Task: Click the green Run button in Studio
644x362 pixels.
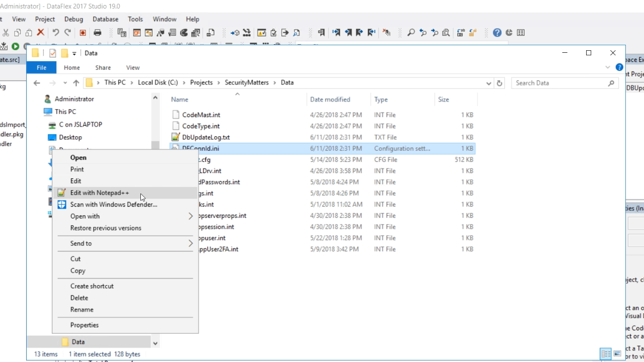Action: click(x=16, y=46)
